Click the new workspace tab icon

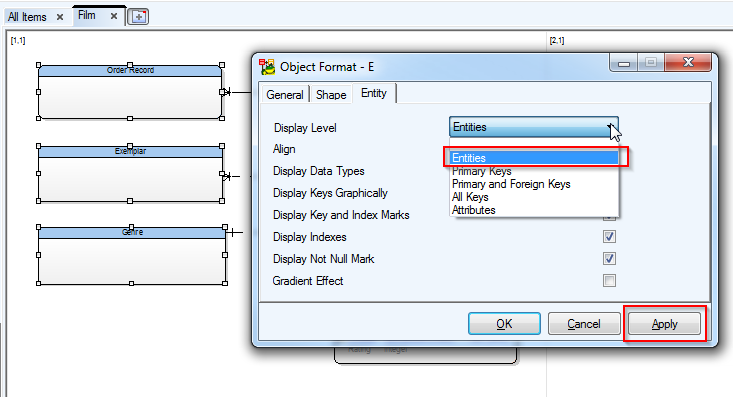(138, 17)
